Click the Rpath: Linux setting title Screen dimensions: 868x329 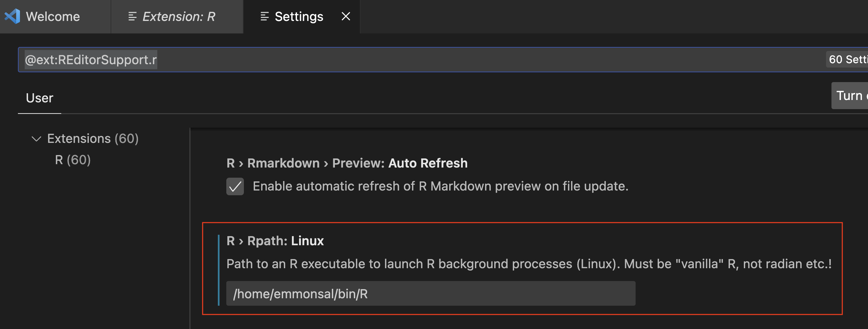click(275, 241)
